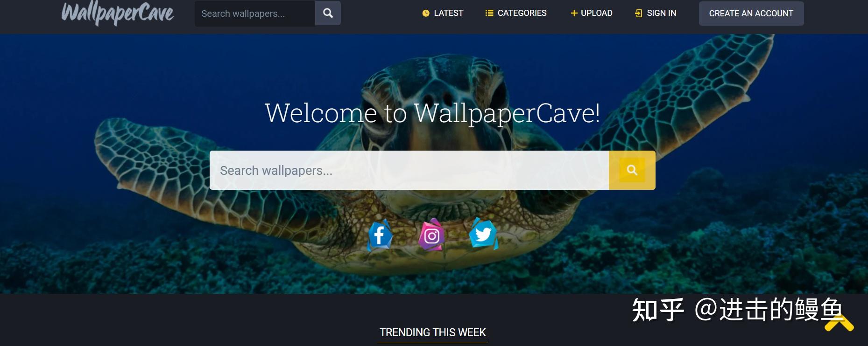Open the Twitter social icon
Viewport: 868px width, 346px height.
483,234
